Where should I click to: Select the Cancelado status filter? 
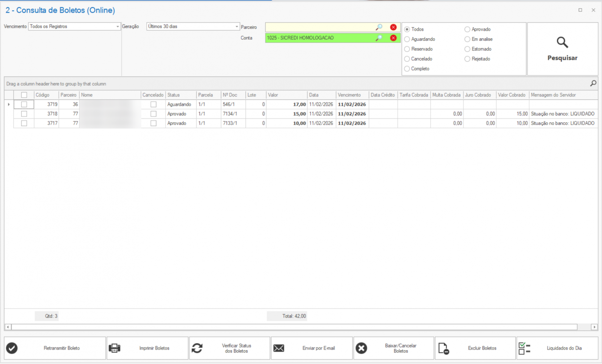407,59
